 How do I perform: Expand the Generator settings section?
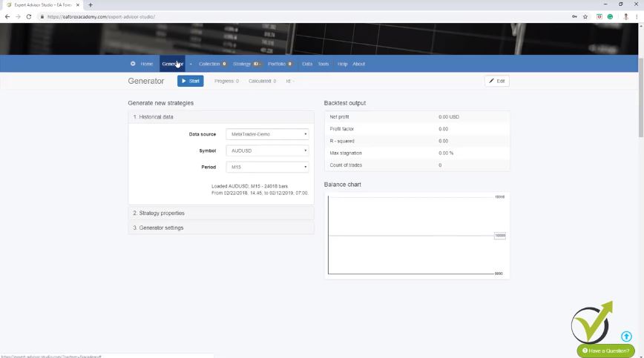[x=221, y=228]
